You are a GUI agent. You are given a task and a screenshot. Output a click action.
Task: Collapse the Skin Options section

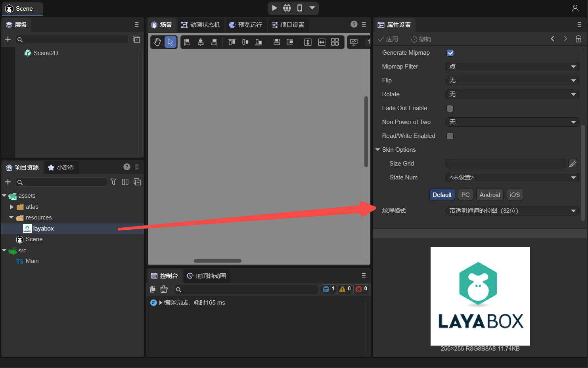[x=378, y=150]
